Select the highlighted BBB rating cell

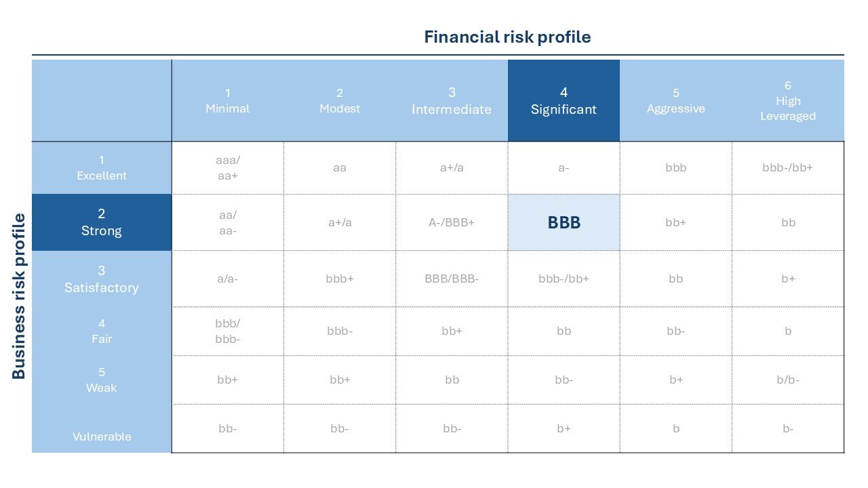click(564, 223)
